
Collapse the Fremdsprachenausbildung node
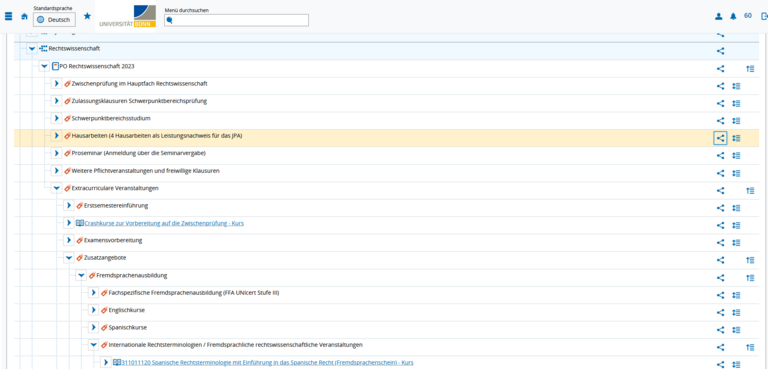coord(81,275)
